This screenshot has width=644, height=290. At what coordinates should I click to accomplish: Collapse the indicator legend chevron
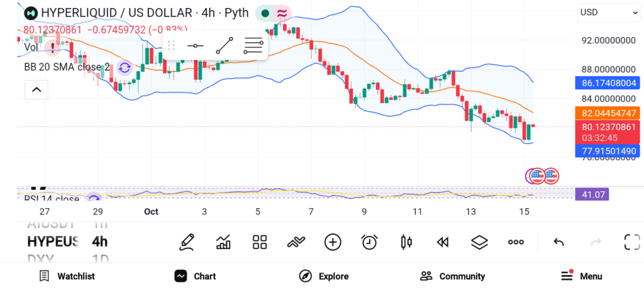(x=36, y=89)
